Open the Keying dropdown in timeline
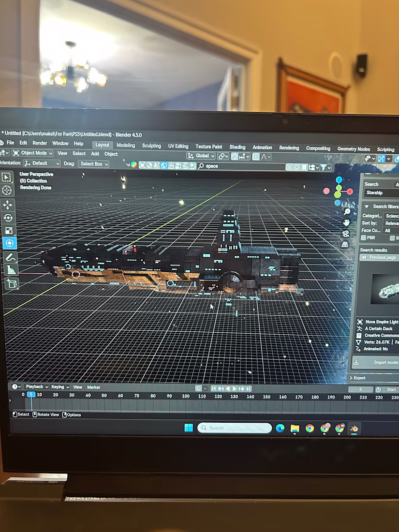The image size is (399, 532). click(60, 387)
